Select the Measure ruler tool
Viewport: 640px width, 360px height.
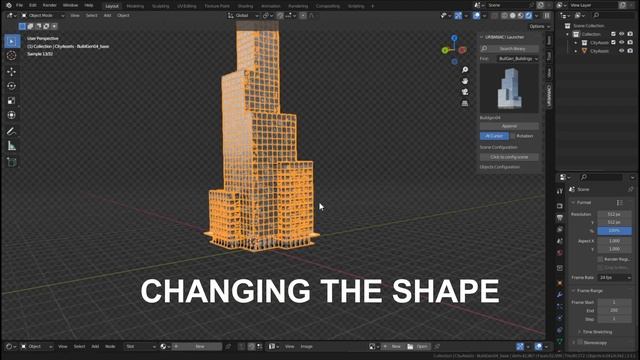tap(11, 146)
